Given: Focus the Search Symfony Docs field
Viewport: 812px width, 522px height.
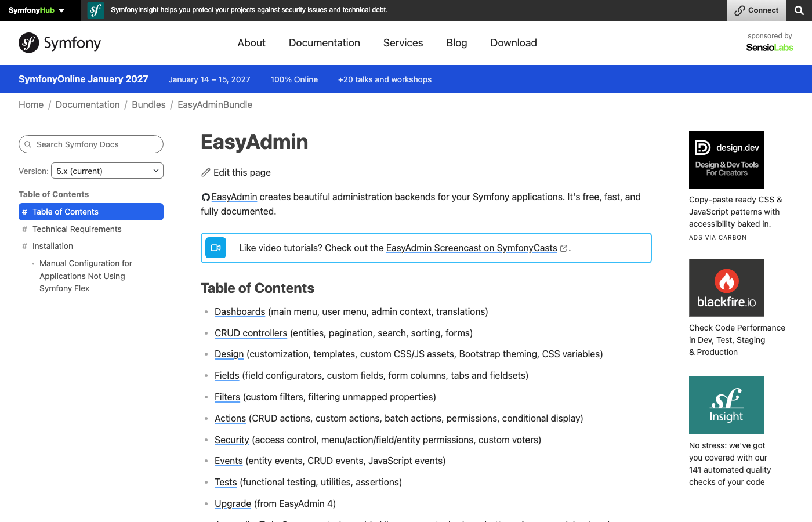Looking at the screenshot, I should pyautogui.click(x=91, y=144).
